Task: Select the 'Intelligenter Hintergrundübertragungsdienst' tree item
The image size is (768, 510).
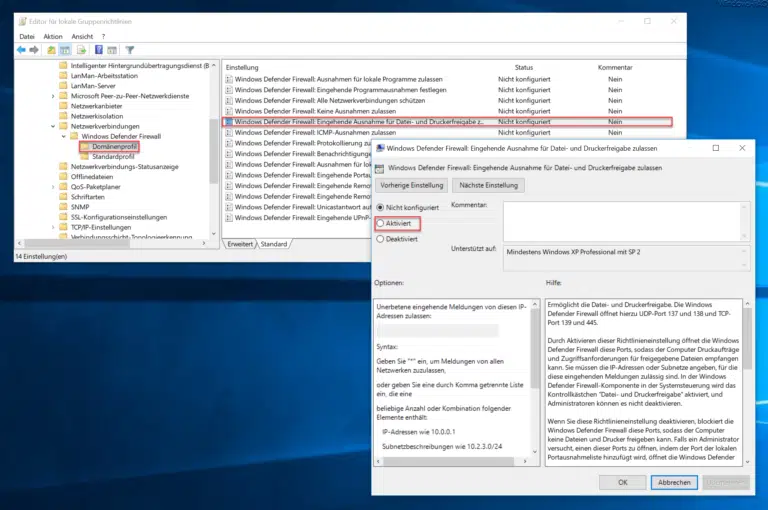Action: 140,66
